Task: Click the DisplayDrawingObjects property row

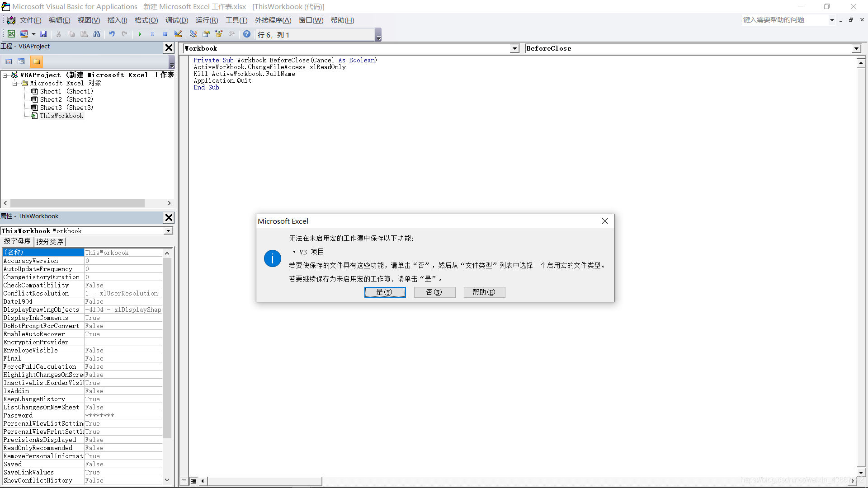Action: coord(82,310)
